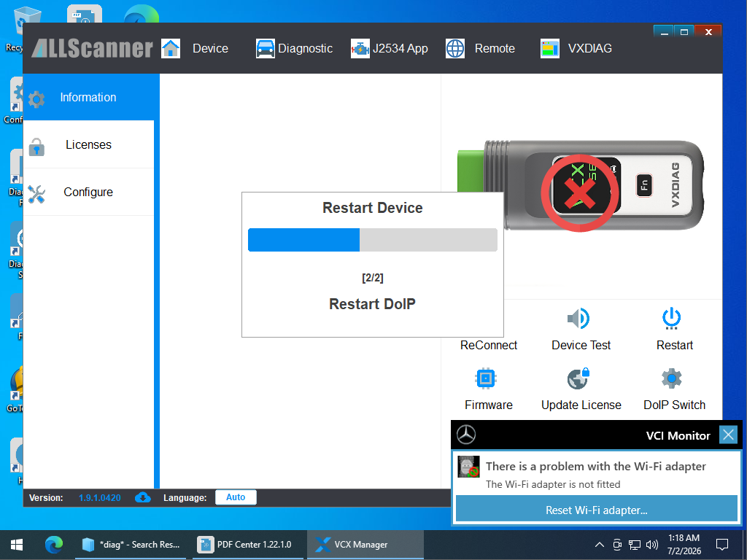Click the Diagnostic car icon
Screen dimensions: 747x560
[265, 49]
